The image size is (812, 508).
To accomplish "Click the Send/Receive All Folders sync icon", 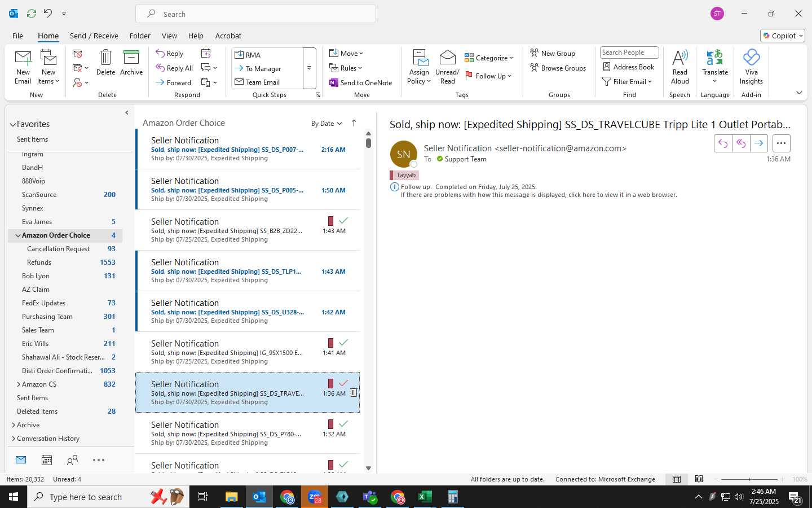I will point(32,13).
